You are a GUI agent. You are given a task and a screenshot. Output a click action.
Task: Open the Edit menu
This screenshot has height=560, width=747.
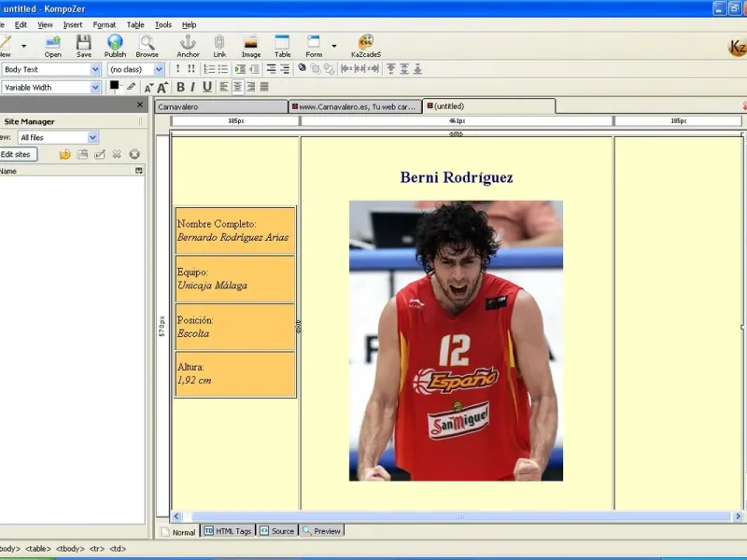pos(21,25)
